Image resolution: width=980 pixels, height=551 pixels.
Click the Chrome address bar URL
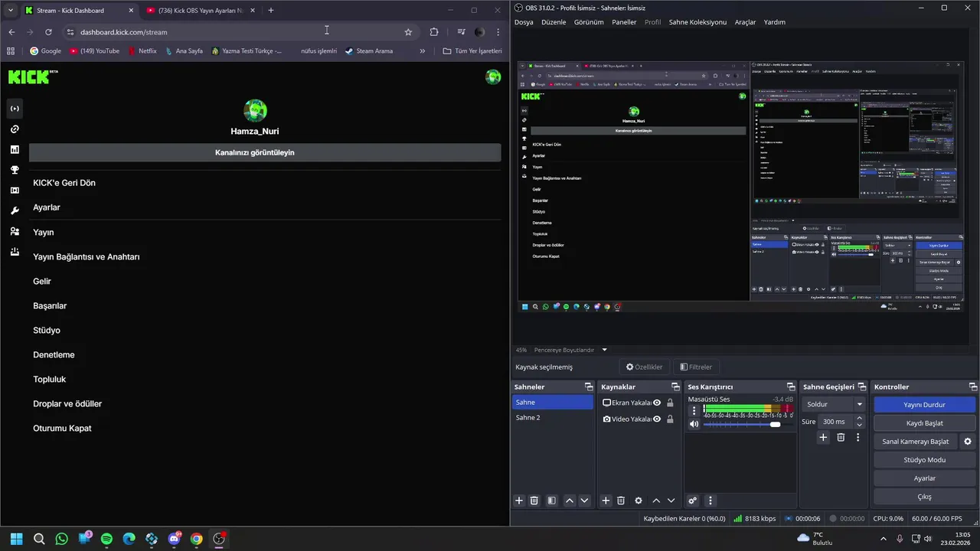pos(123,32)
